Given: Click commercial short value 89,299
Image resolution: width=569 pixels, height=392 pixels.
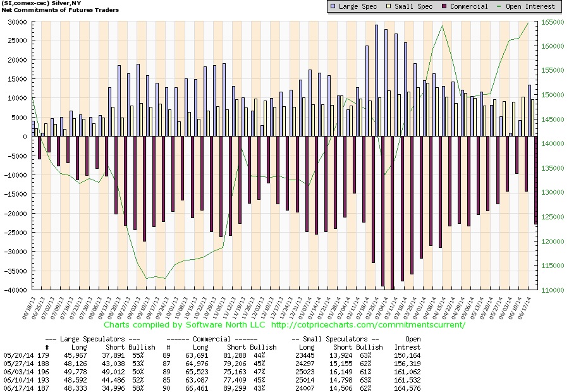Looking at the screenshot, I should [x=235, y=388].
